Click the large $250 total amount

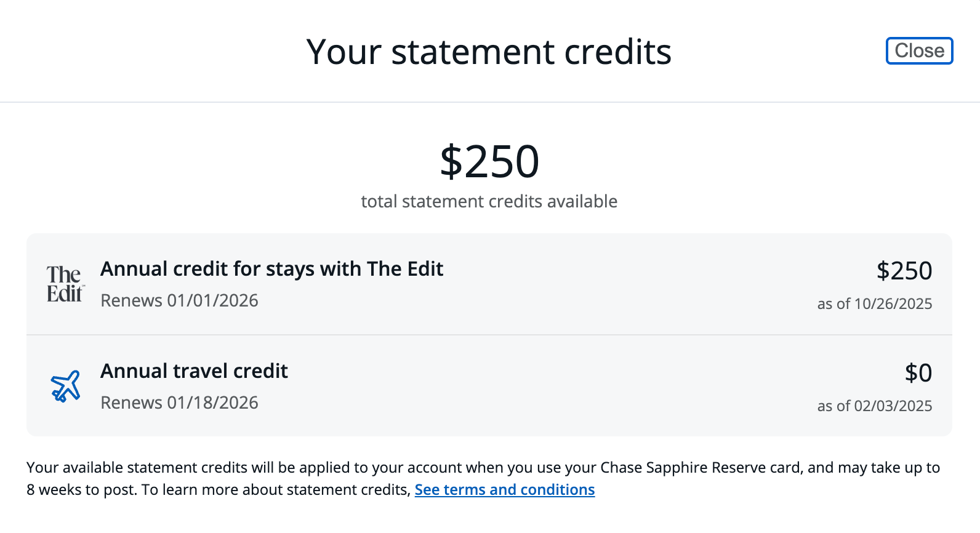point(489,161)
